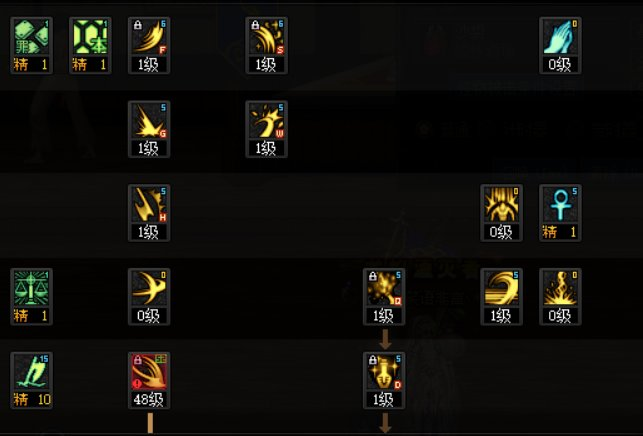Pick the gold burst skill with G hotkey
Viewport: 643px width, 436px height.
[x=149, y=121]
